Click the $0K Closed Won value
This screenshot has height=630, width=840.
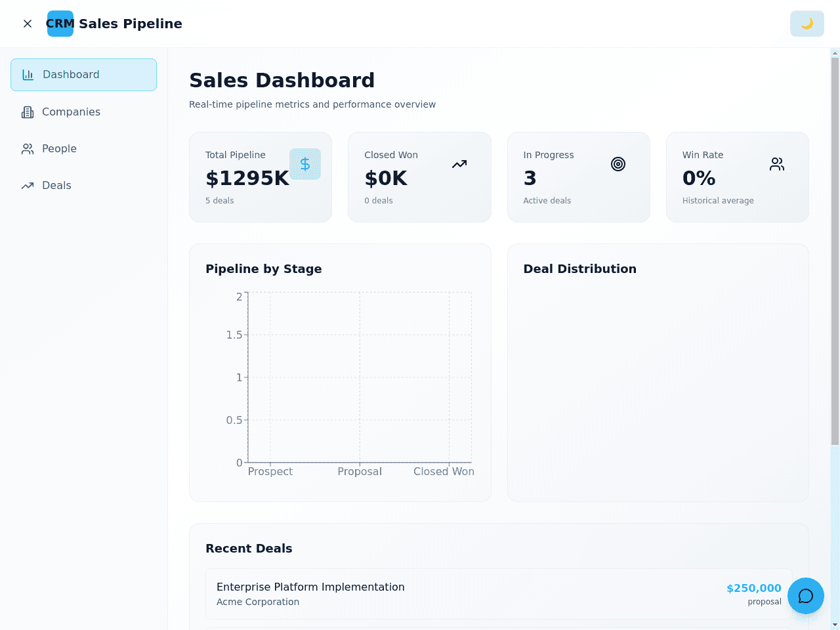(x=386, y=178)
